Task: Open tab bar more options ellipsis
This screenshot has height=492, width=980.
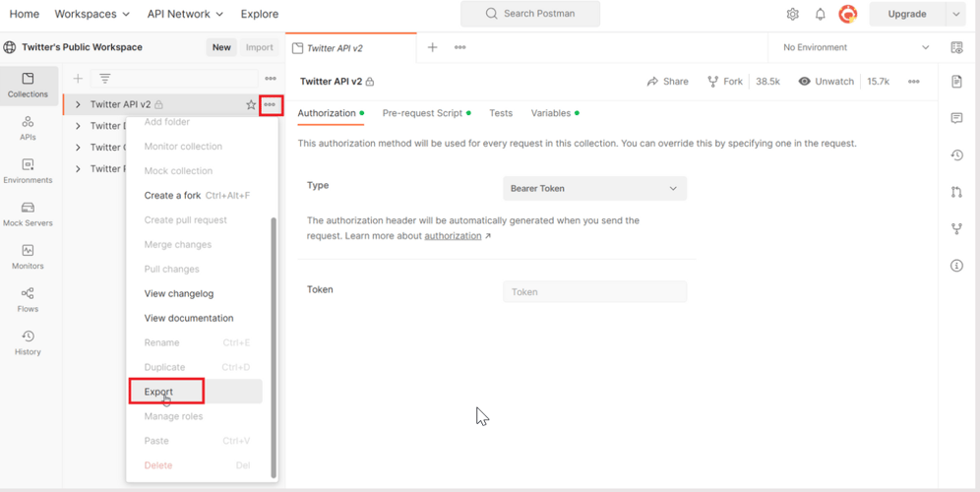Action: (x=460, y=47)
